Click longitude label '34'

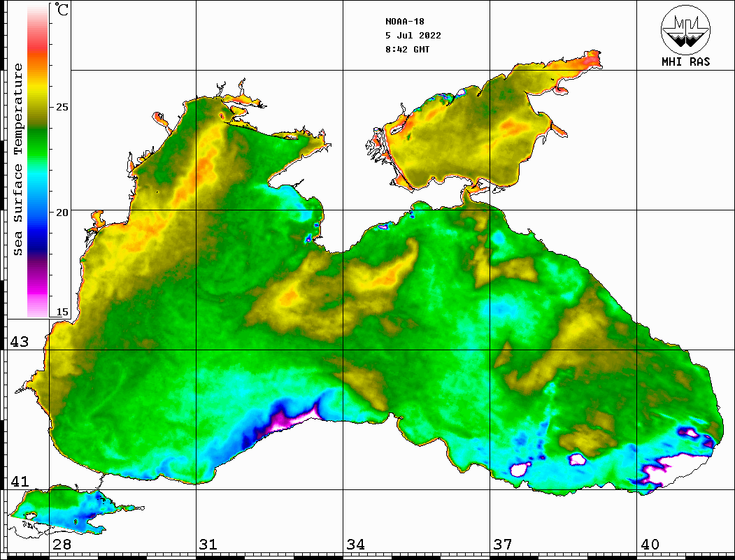[x=355, y=545]
